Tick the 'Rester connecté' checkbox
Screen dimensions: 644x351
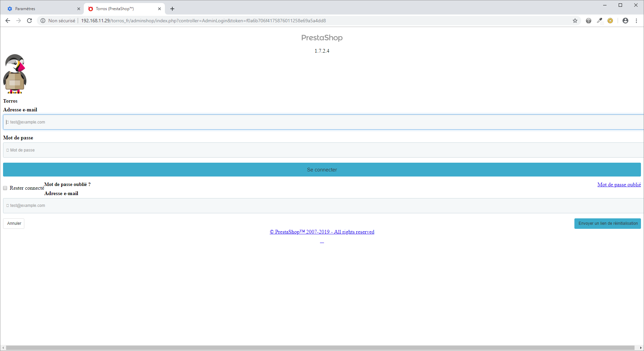click(x=5, y=188)
